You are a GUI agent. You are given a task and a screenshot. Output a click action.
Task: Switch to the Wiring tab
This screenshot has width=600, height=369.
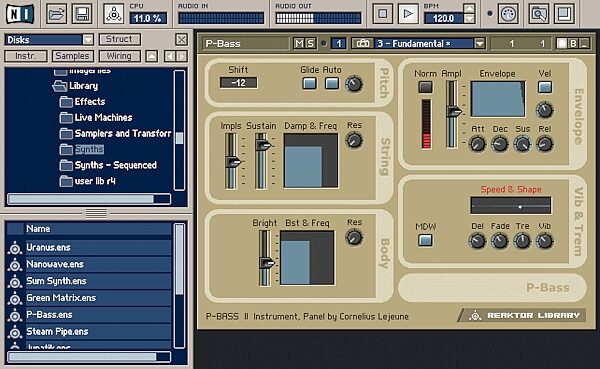119,56
